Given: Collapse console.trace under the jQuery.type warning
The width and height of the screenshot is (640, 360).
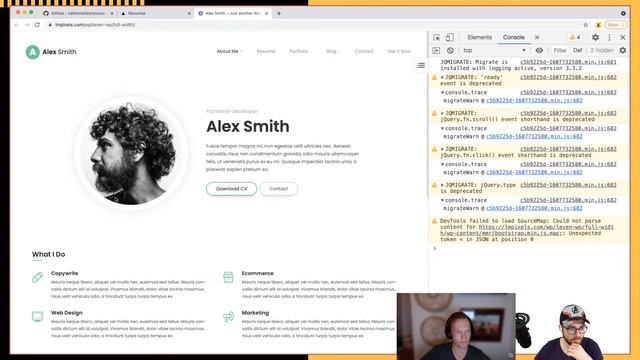Looking at the screenshot, I should click(x=442, y=200).
